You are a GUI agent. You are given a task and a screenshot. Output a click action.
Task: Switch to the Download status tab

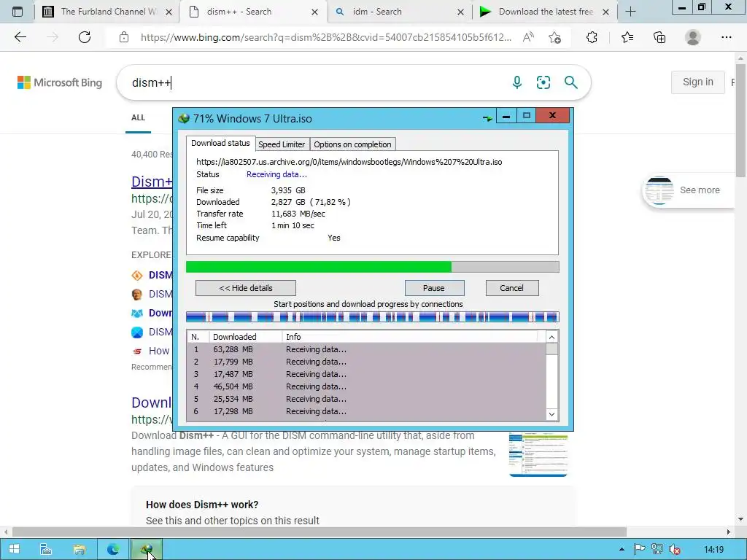(220, 143)
